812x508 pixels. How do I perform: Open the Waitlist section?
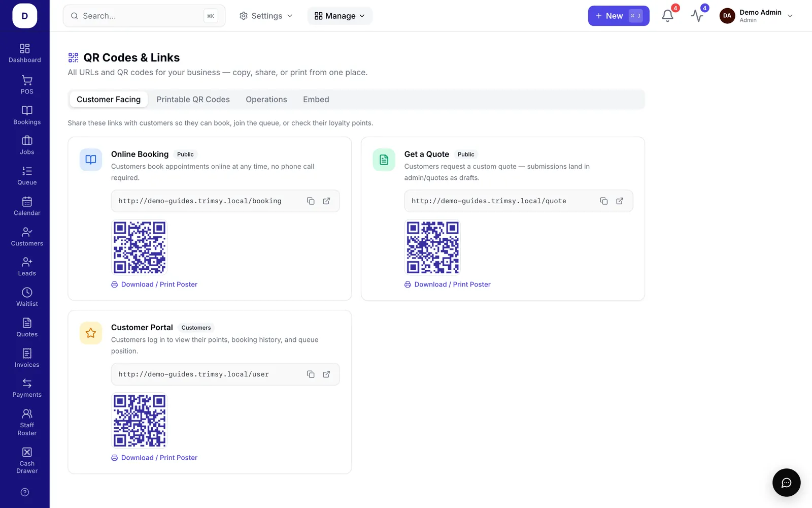(x=27, y=297)
